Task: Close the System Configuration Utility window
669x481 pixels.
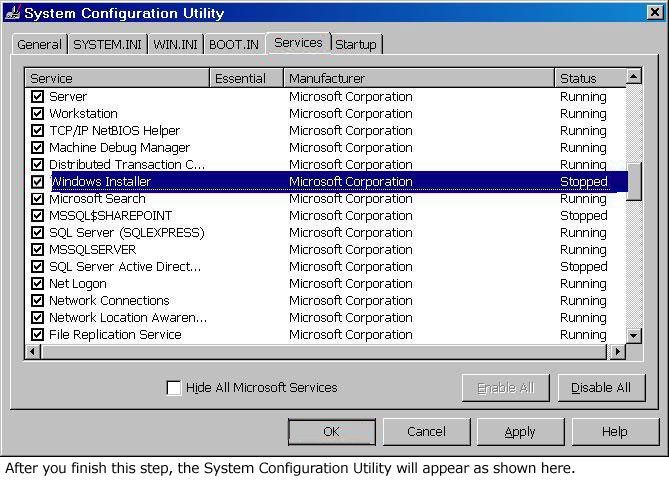Action: (655, 12)
